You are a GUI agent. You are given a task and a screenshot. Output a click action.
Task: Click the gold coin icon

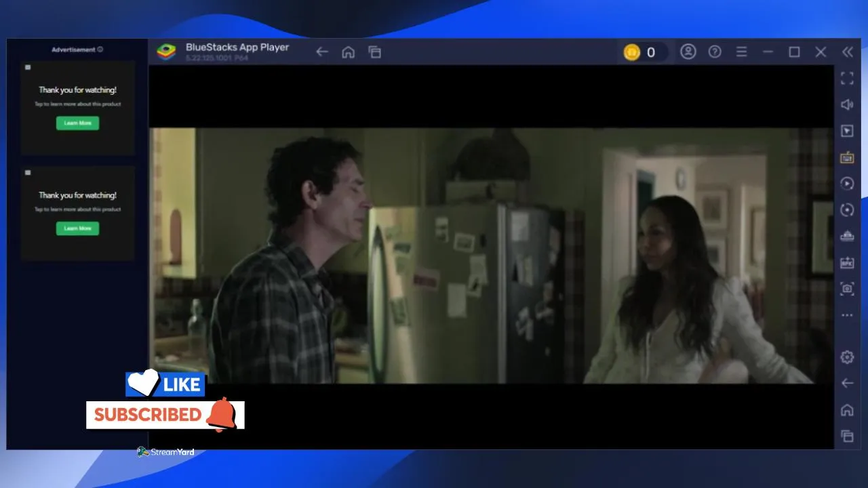coord(632,52)
